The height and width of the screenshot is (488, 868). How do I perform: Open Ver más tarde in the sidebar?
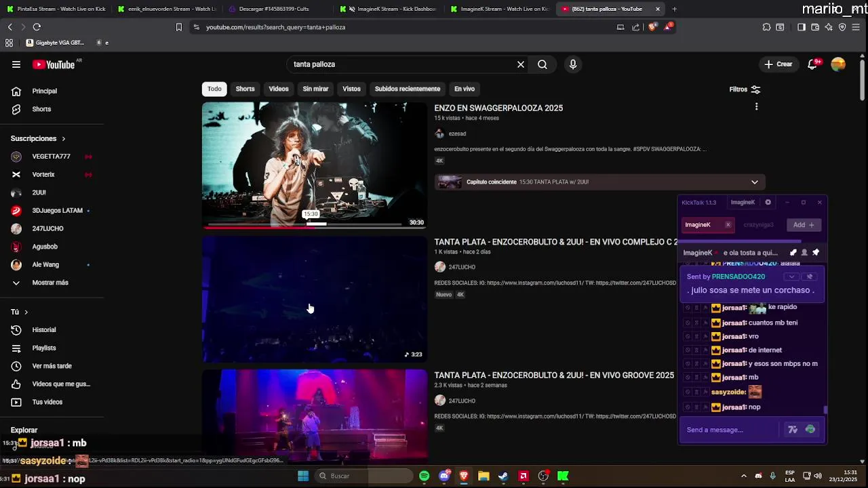click(52, 366)
